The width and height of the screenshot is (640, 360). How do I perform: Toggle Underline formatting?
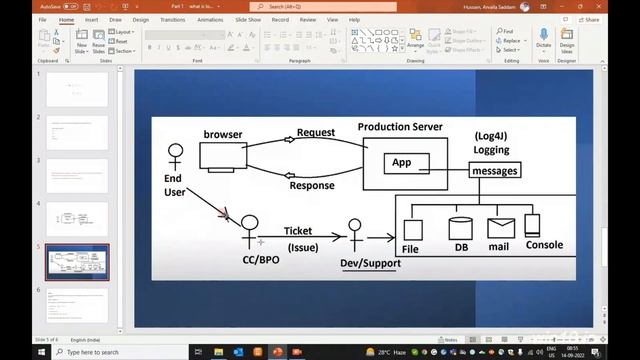click(x=168, y=48)
